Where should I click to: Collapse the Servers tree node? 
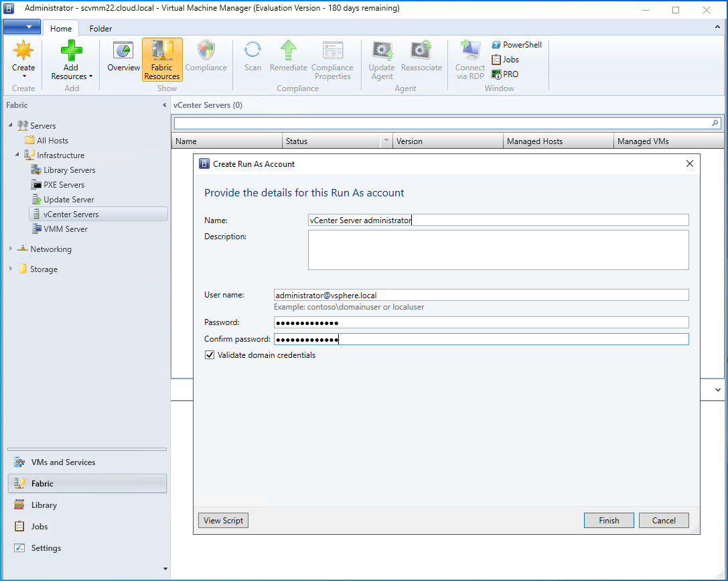[x=10, y=125]
